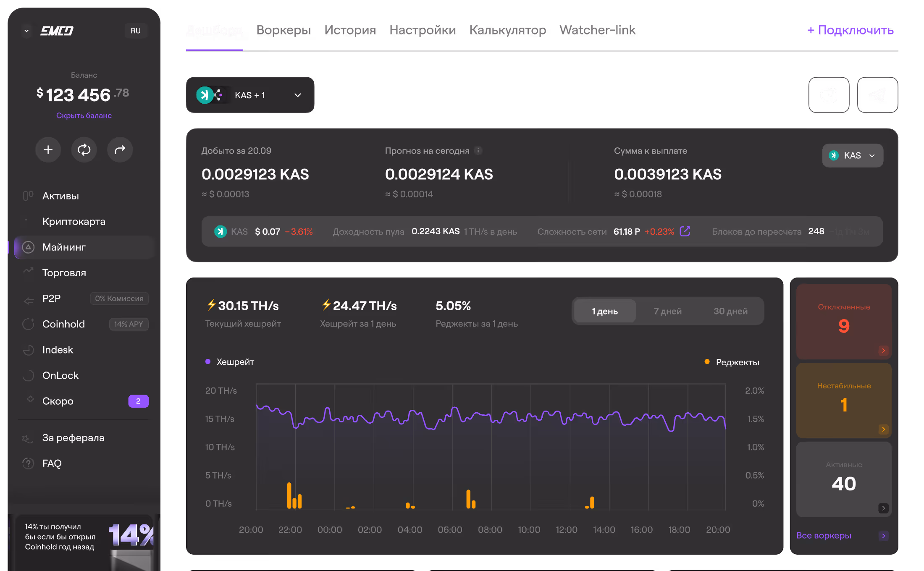Screen dimensions: 924x571
Task: Click the plus deposit icon button
Action: pos(48,149)
